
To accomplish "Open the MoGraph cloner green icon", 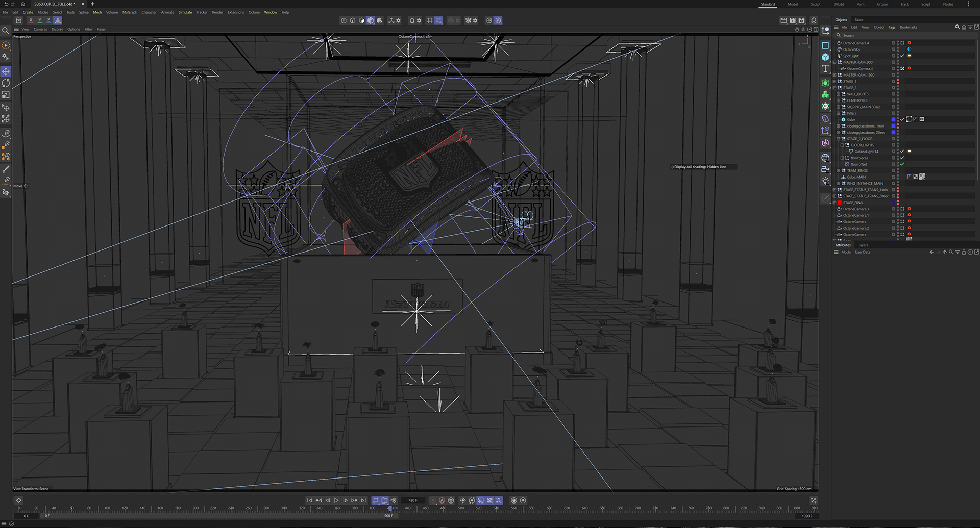I will 825,94.
